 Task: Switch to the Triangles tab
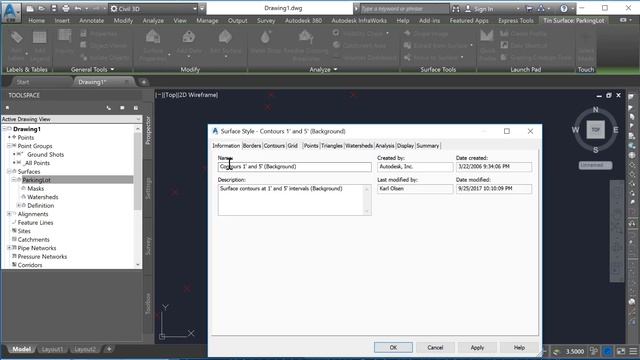[x=331, y=146]
